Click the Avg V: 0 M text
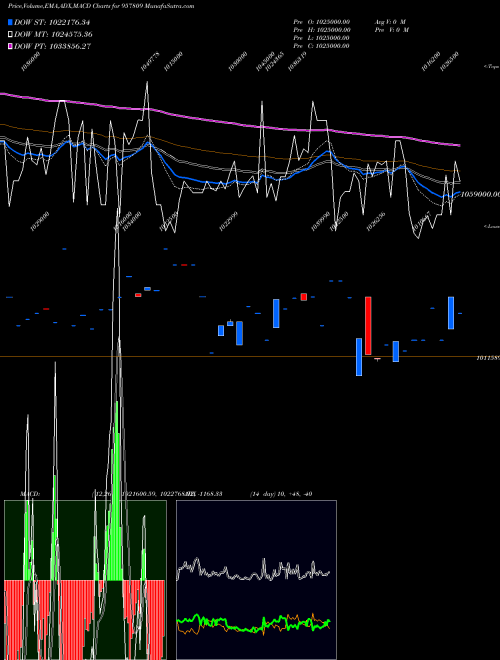Image resolution: width=500 pixels, height=660 pixels. click(x=390, y=22)
